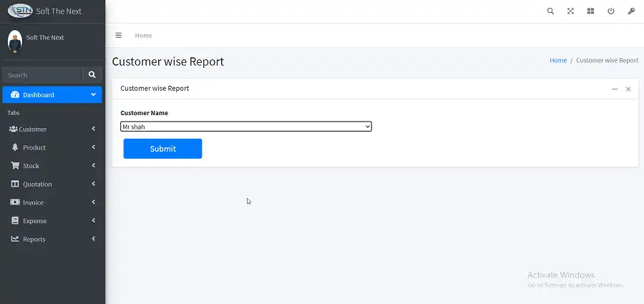This screenshot has width=644, height=304.
Task: Click the sidebar Search input field
Action: 42,75
